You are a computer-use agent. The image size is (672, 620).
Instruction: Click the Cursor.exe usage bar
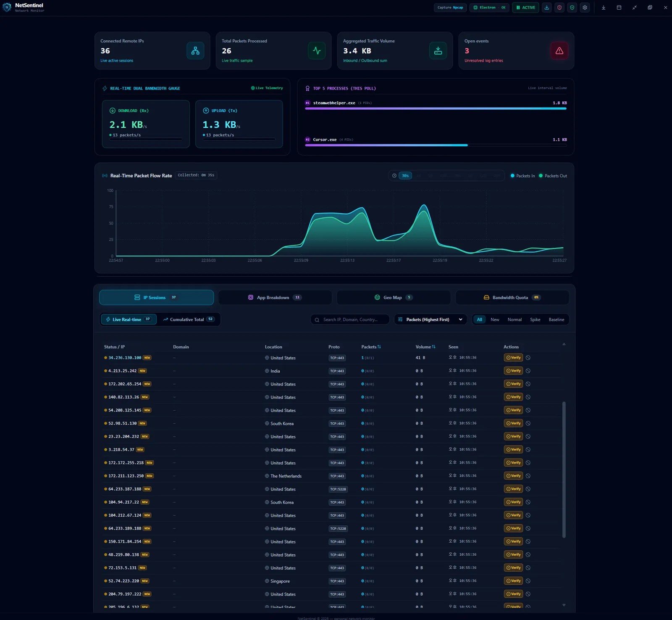coord(436,145)
